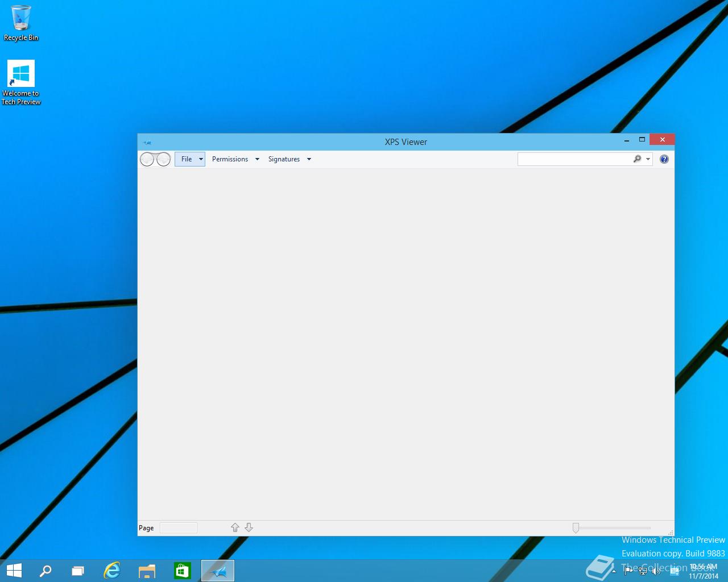This screenshot has height=582, width=728.
Task: Click the magnifier search icon in viewer
Action: point(637,159)
